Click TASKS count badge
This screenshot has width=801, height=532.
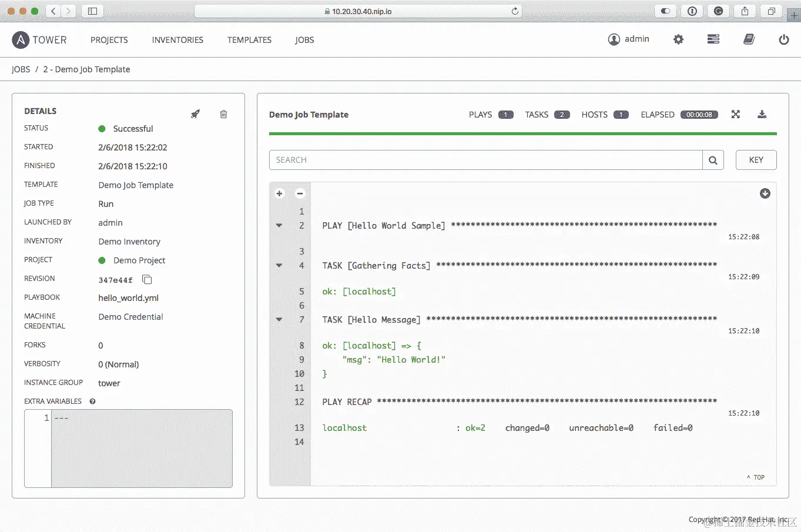pos(562,115)
